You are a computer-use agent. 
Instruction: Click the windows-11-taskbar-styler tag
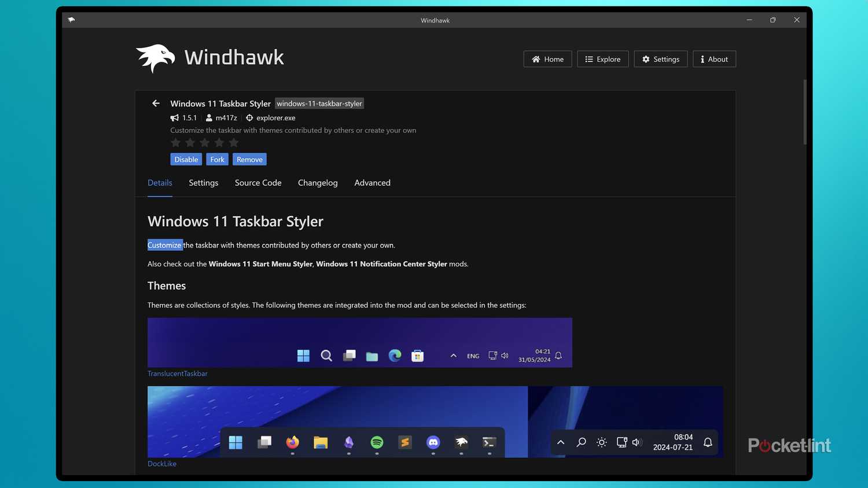[x=319, y=103]
